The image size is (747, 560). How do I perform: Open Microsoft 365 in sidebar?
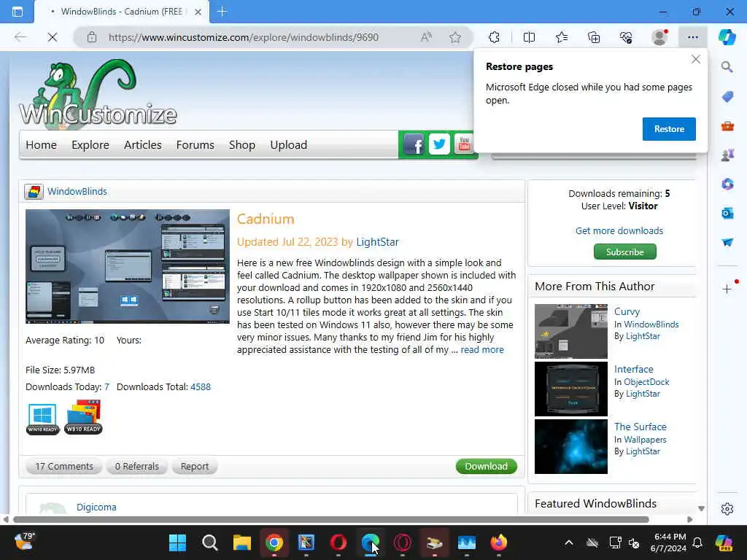coord(727,184)
